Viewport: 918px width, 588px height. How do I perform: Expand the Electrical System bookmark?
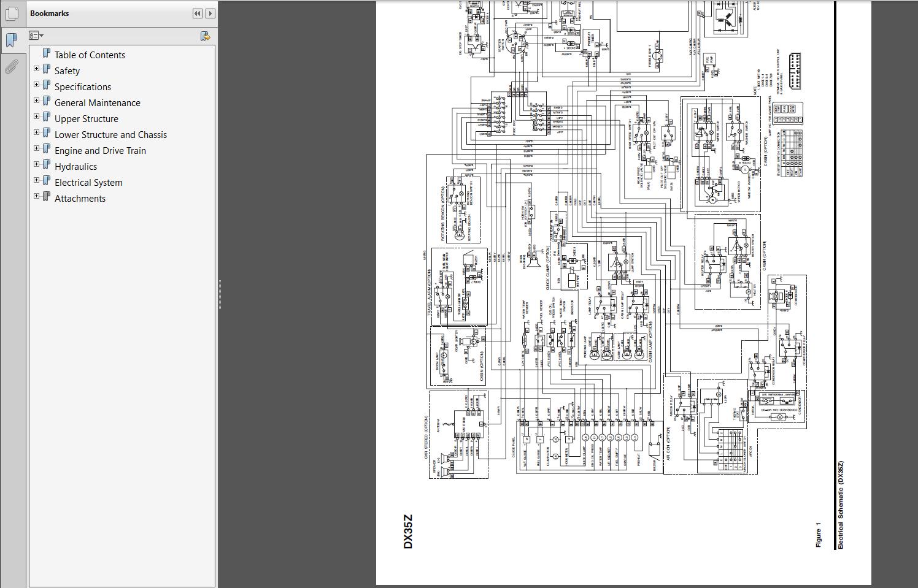37,180
